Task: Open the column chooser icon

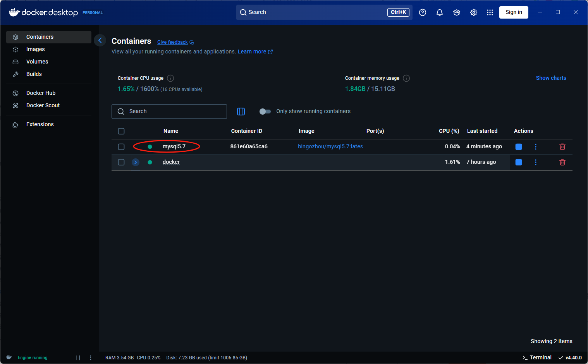Action: 241,112
